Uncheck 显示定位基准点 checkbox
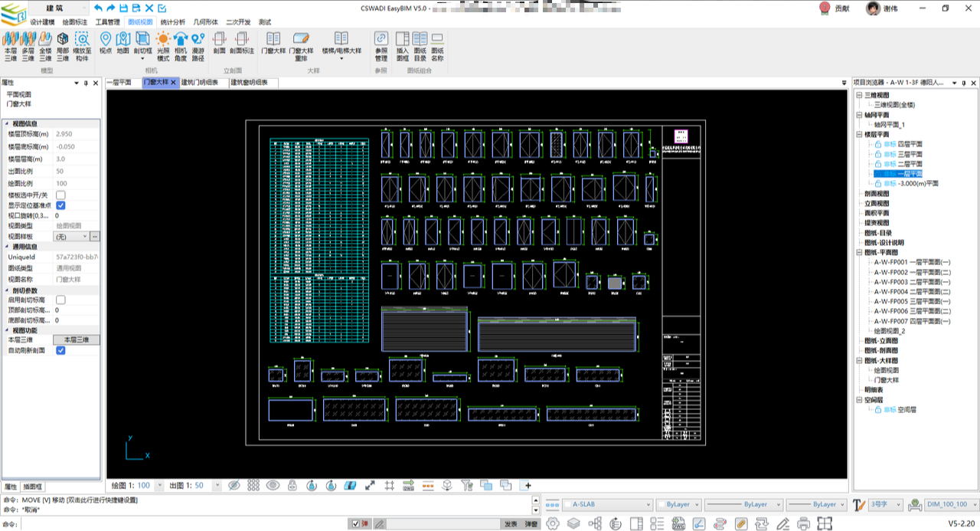This screenshot has height=531, width=980. point(60,205)
